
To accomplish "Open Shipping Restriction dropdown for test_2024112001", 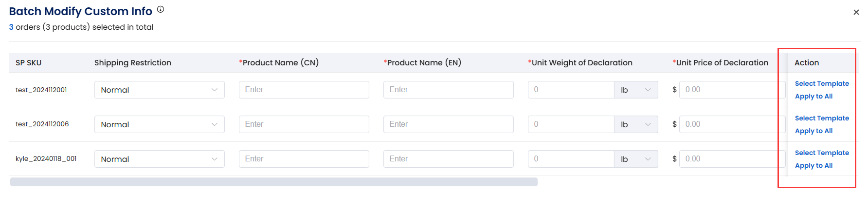I will coord(159,90).
